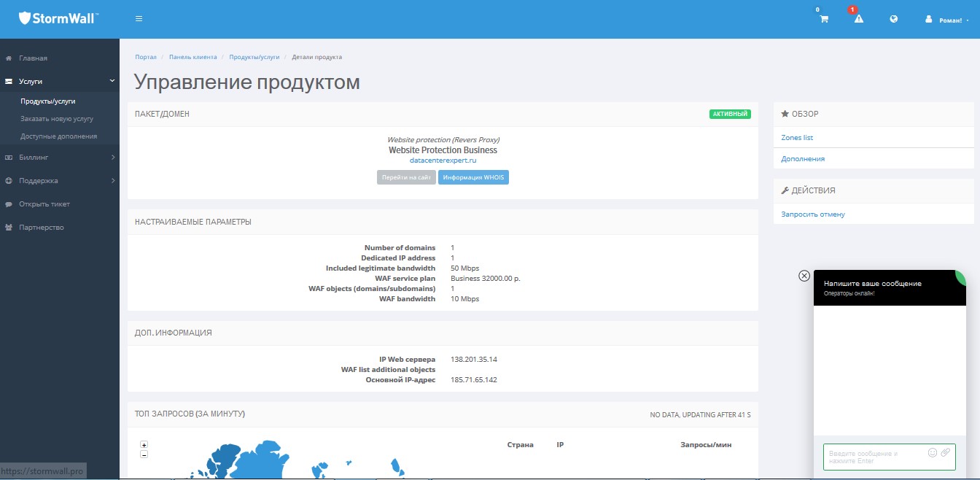
Task: Go to Главная in sidebar
Action: (x=34, y=58)
